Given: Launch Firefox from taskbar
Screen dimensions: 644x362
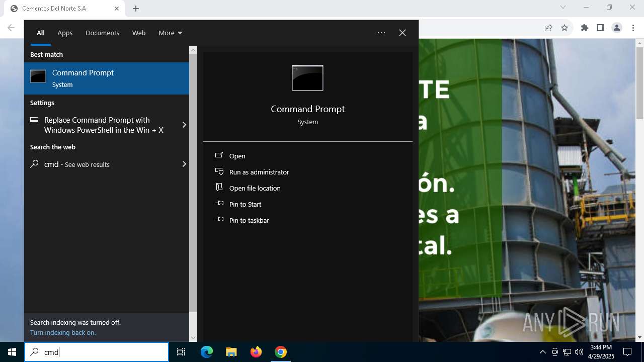Looking at the screenshot, I should 256,352.
